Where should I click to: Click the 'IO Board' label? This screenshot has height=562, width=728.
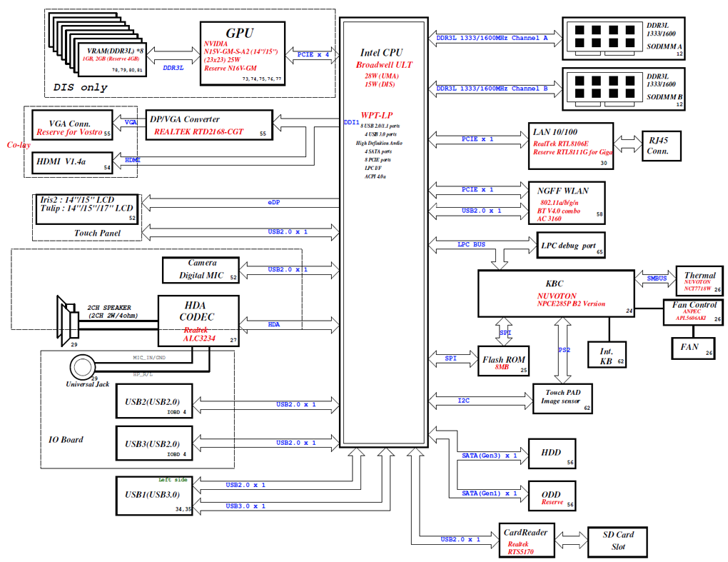66,439
